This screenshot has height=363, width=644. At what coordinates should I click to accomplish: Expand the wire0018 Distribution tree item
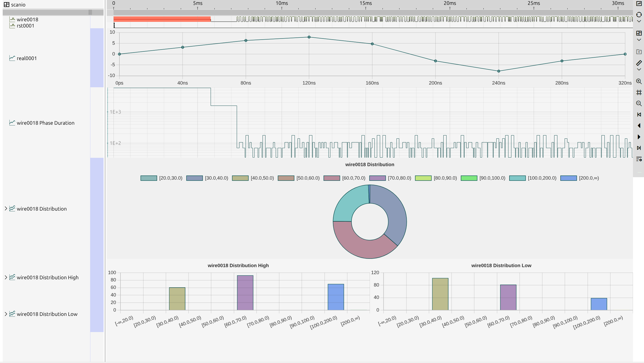coord(6,209)
